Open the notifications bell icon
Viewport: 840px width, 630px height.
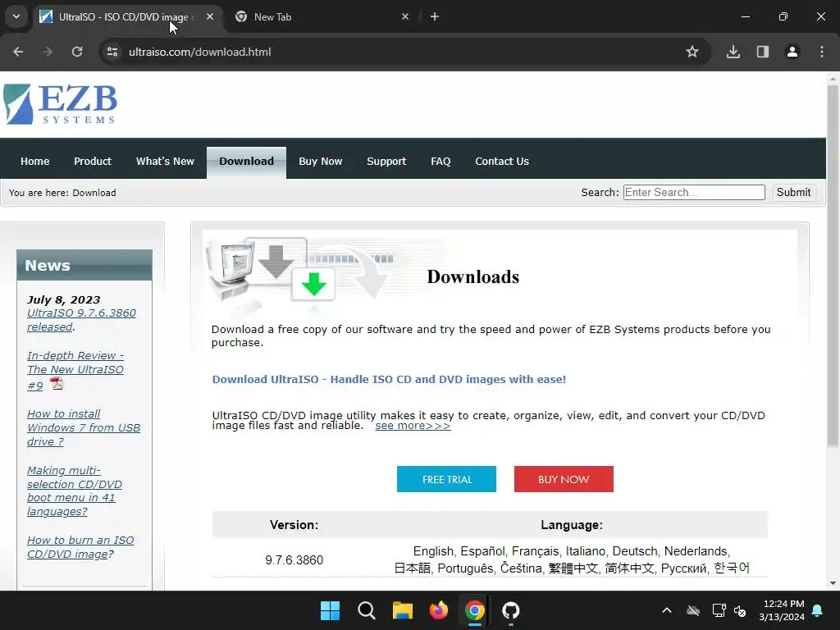[x=818, y=610]
